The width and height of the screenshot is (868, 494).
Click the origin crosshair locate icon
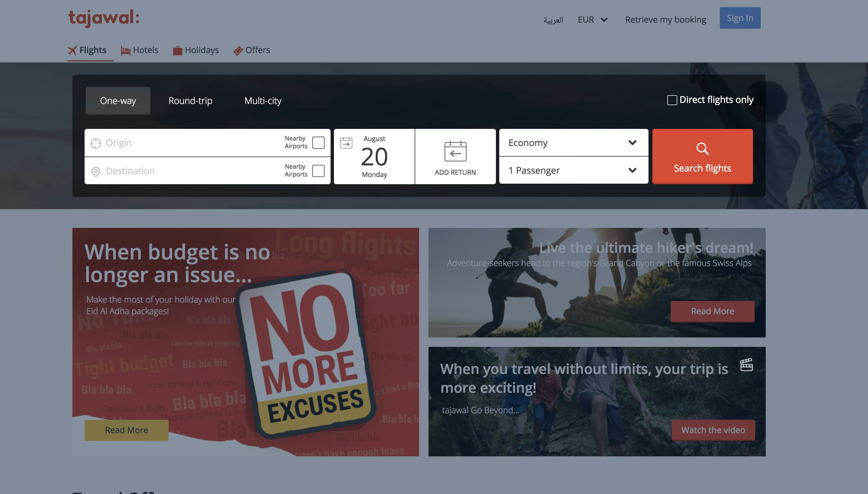(96, 144)
